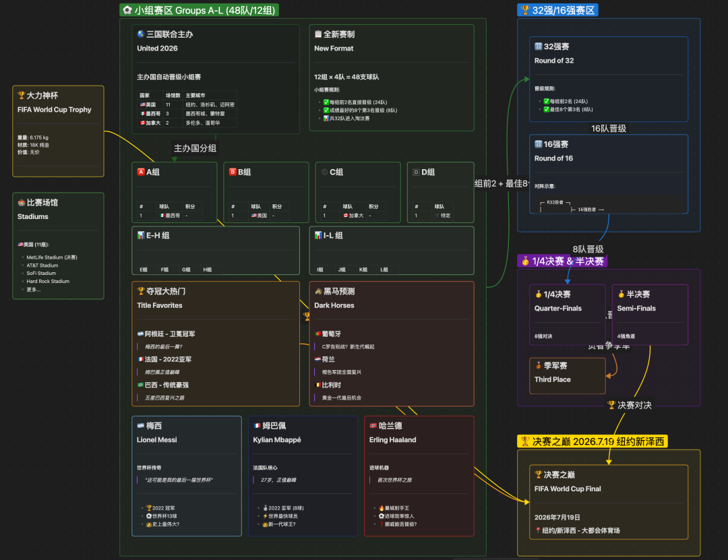Click the 荷兰 heading in Dark Horses

pos(324,359)
